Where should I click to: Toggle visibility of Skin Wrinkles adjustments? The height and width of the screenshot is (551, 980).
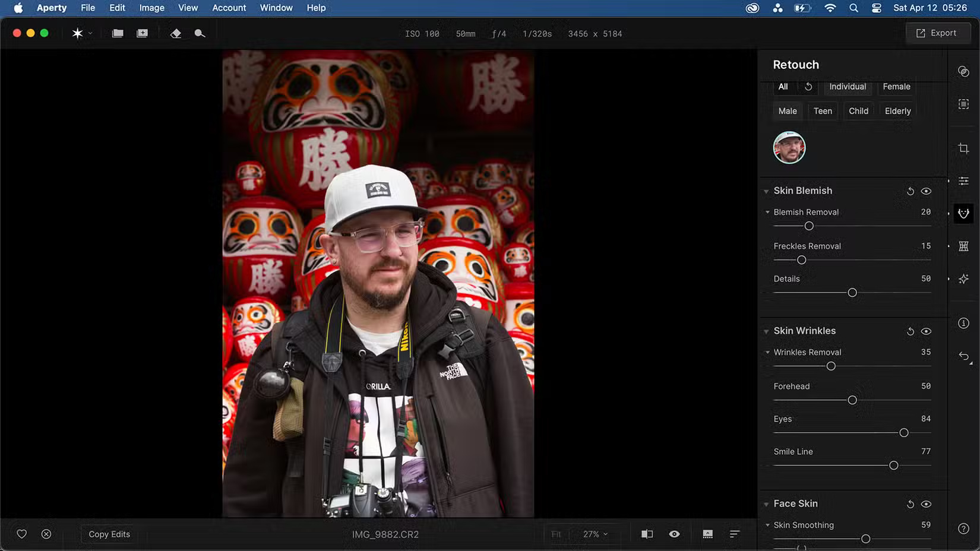click(x=926, y=331)
